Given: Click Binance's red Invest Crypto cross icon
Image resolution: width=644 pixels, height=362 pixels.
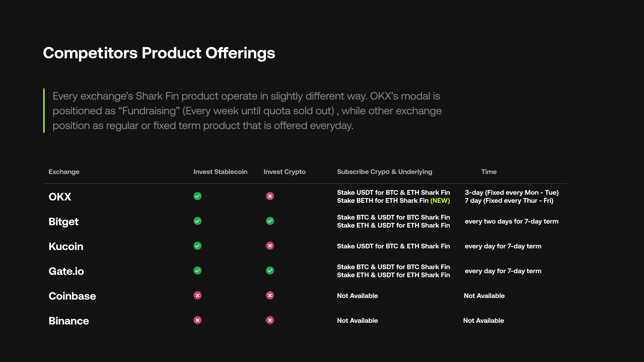Looking at the screenshot, I should coord(270,320).
